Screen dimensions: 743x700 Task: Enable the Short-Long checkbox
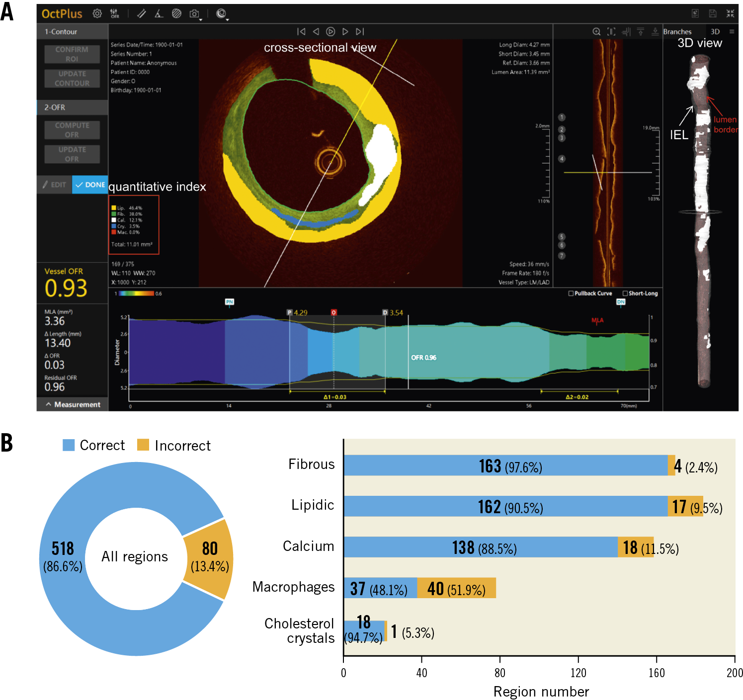625,294
